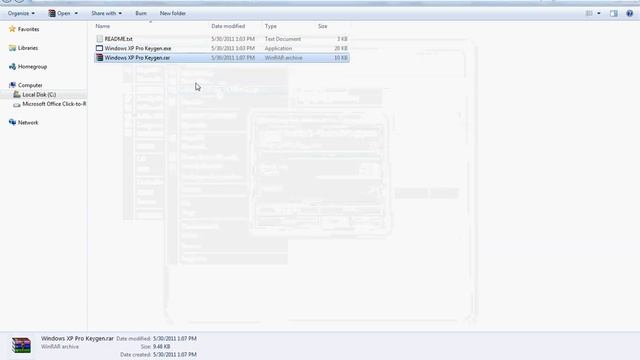
Task: Expand view options dropdown arrow
Action: pos(599,13)
